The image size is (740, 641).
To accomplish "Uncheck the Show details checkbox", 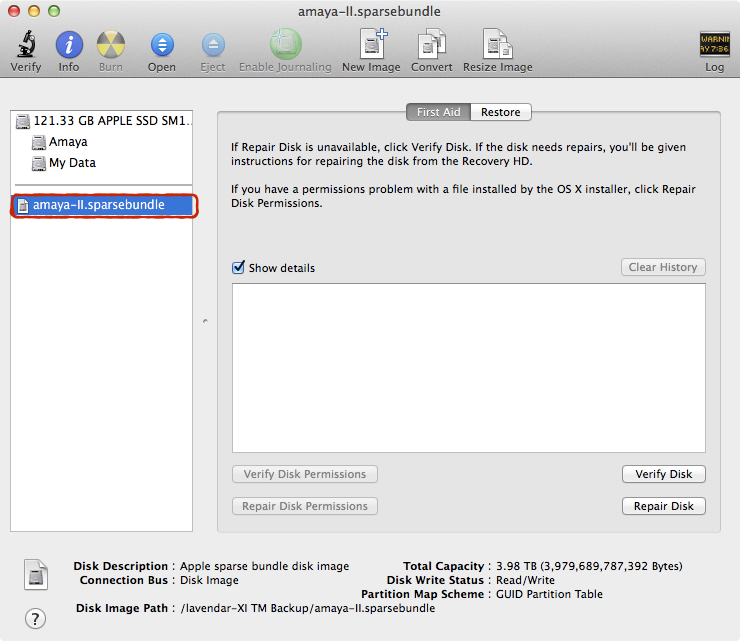I will tap(238, 267).
